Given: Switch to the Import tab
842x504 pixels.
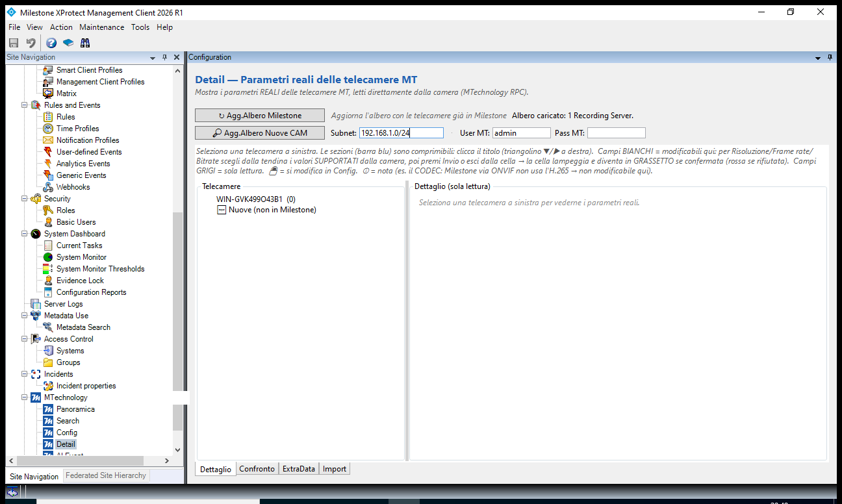Looking at the screenshot, I should click(x=335, y=469).
